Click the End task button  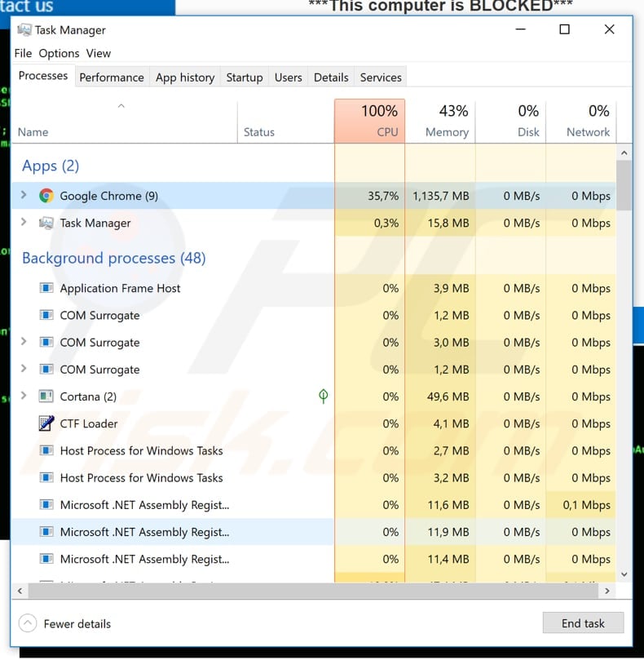pos(583,623)
